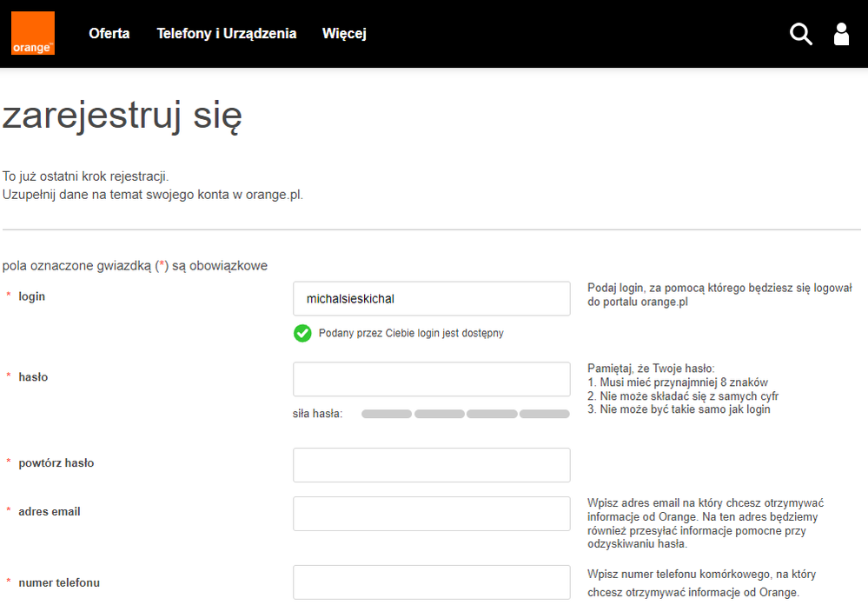This screenshot has height=605, width=868.
Task: Click the hasło field label
Action: tap(33, 377)
